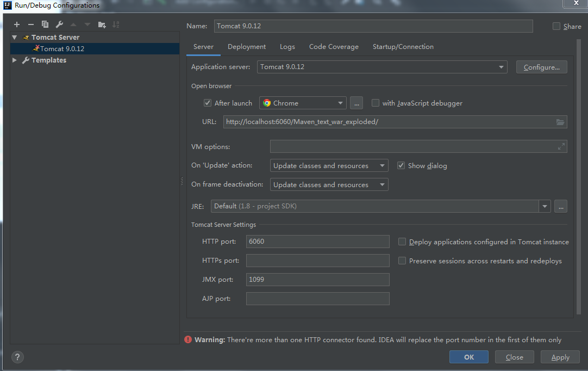This screenshot has width=588, height=371.
Task: Uncheck the After launch checkbox
Action: click(208, 103)
